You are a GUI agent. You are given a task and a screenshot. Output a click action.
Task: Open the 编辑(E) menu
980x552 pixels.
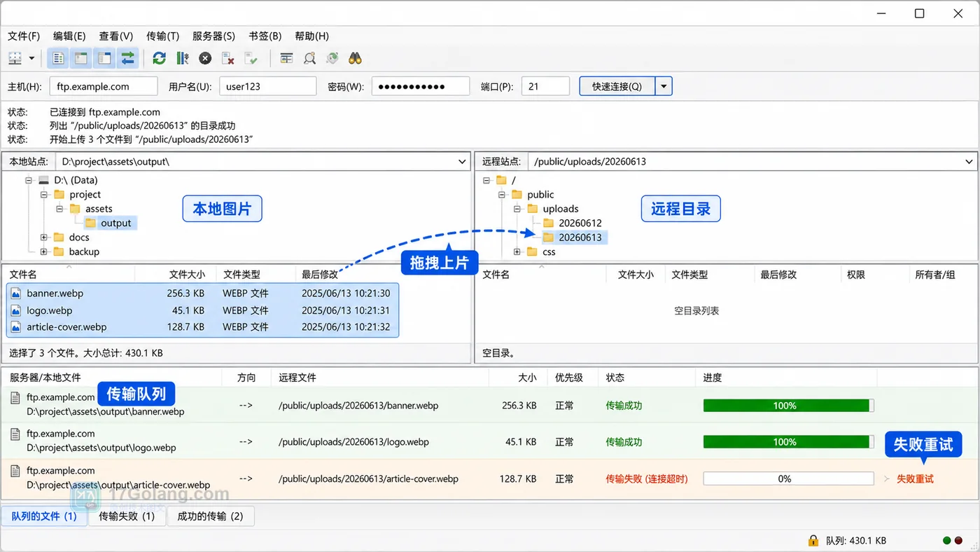(x=69, y=36)
